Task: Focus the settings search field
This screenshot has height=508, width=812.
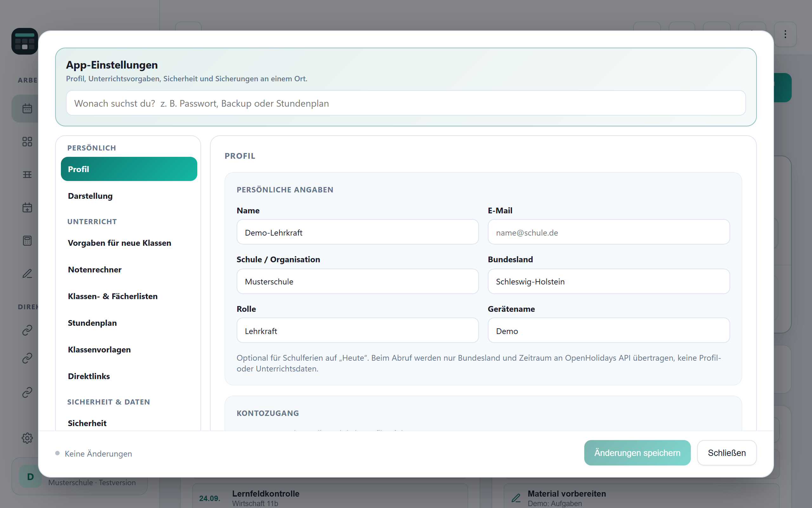Action: (406, 103)
